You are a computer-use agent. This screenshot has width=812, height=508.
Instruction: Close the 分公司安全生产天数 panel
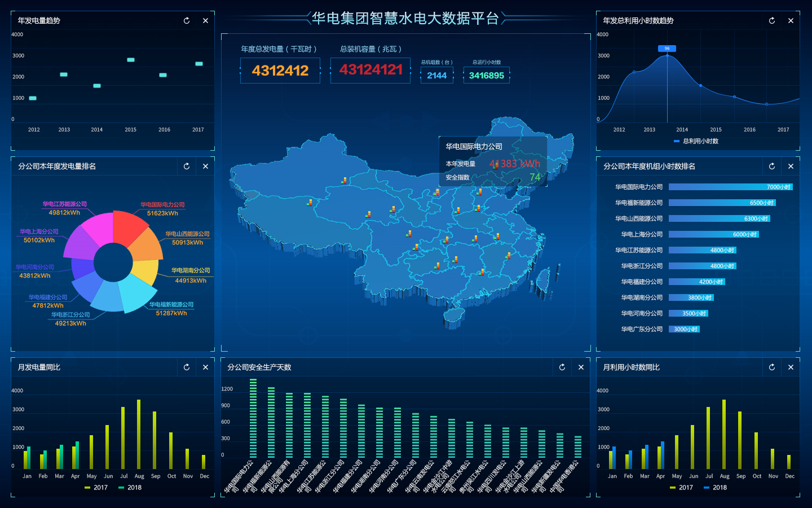click(x=581, y=367)
